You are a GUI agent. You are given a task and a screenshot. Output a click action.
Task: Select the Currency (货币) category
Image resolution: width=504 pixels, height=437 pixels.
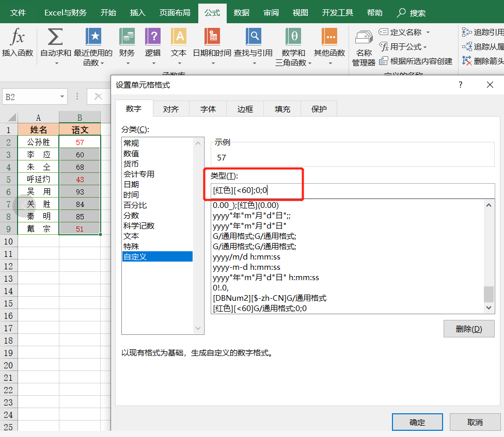pyautogui.click(x=157, y=164)
